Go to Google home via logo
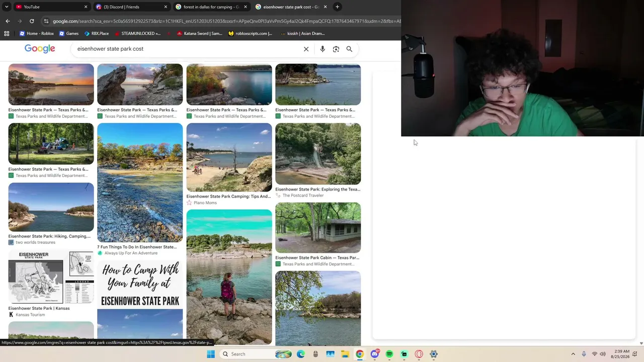644x362 pixels. 40,49
